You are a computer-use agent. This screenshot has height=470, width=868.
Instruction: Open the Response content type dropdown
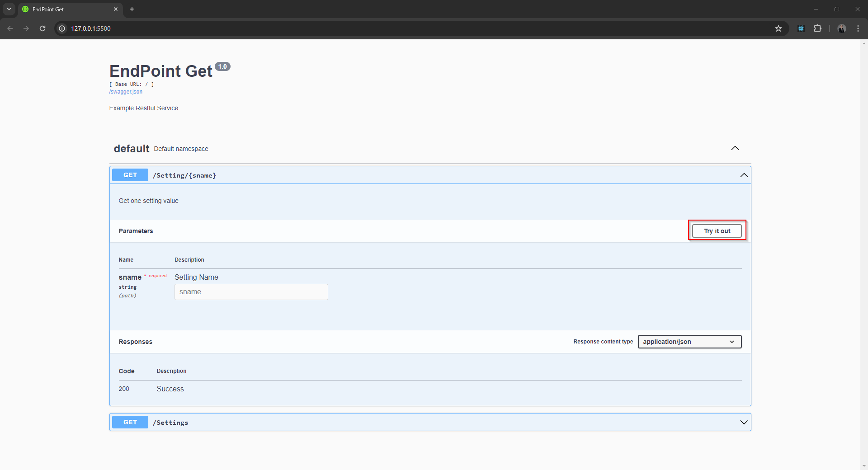tap(689, 342)
